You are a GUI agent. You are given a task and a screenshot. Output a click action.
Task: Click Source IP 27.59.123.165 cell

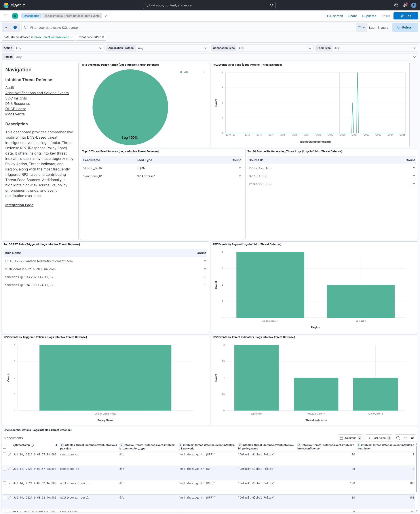260,168
